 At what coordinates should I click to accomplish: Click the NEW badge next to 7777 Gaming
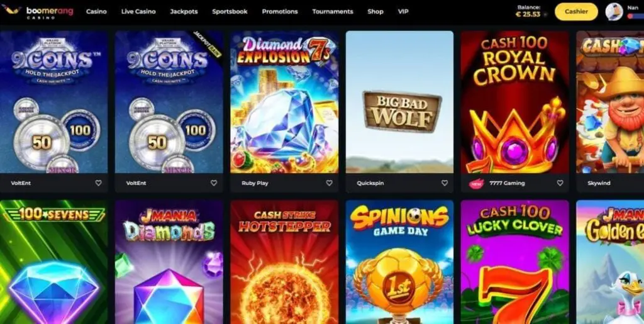coord(477,184)
